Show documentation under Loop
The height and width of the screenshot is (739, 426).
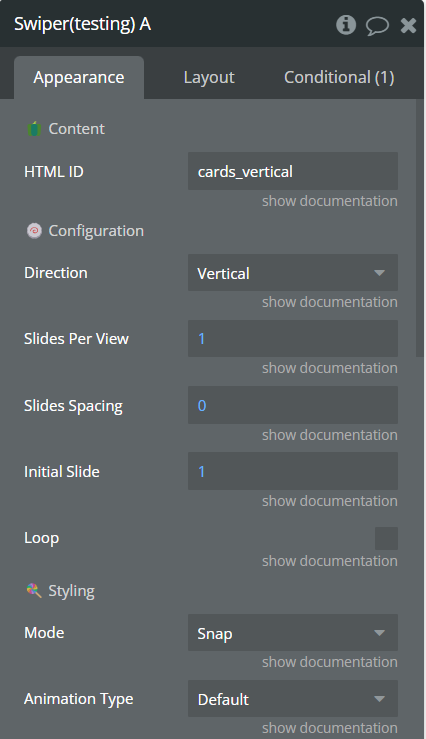pyautogui.click(x=329, y=561)
